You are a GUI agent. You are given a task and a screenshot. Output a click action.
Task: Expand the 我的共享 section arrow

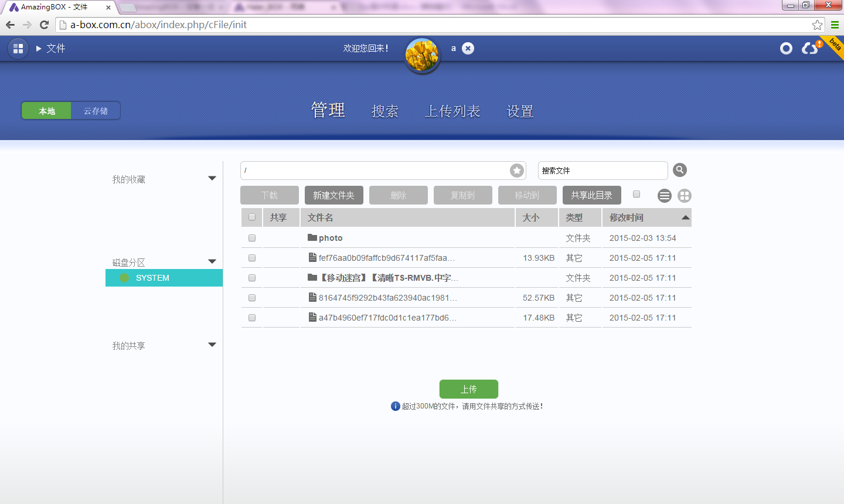pos(212,345)
